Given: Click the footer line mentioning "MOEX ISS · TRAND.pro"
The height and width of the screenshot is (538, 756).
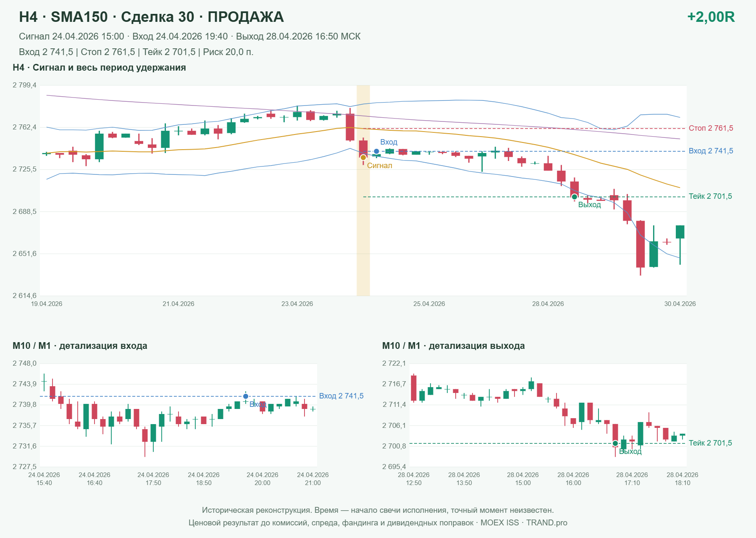Looking at the screenshot, I should [378, 523].
